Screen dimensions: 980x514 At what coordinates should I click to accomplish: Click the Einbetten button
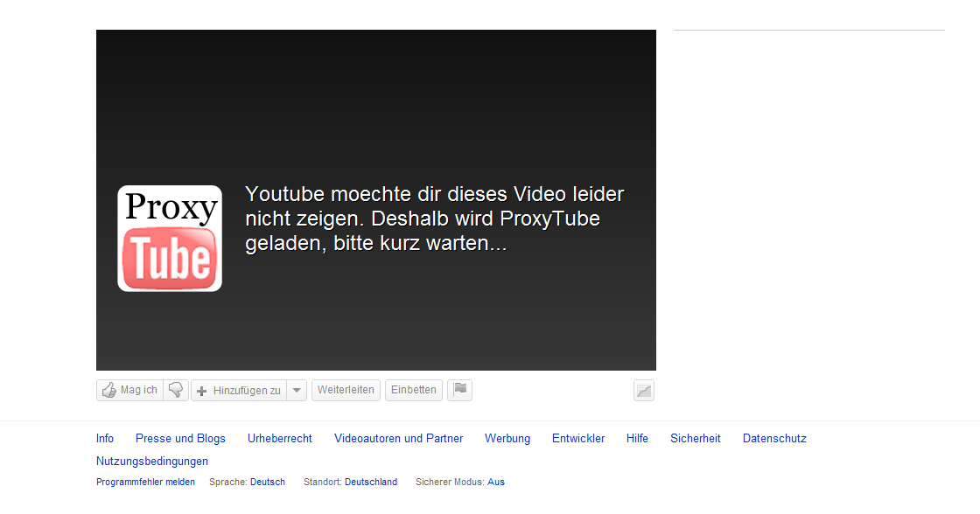414,391
